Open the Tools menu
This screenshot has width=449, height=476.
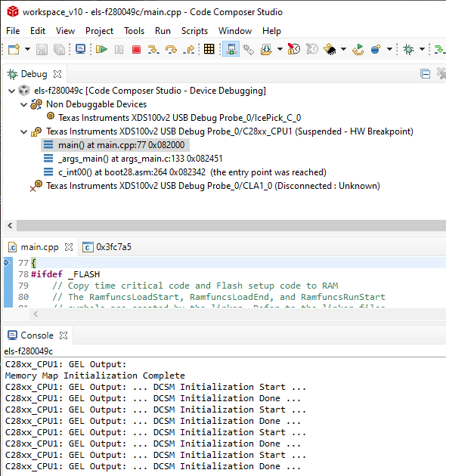(135, 31)
